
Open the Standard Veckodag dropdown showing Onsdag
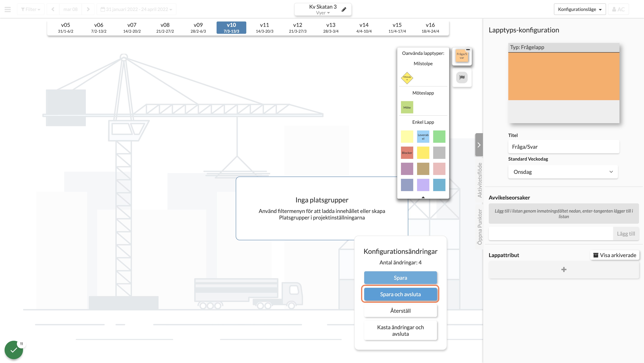[x=563, y=172]
